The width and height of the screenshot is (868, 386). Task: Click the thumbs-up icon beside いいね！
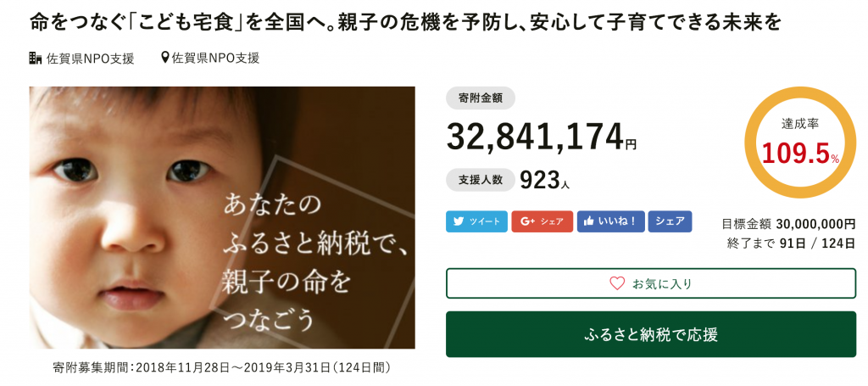pos(589,221)
